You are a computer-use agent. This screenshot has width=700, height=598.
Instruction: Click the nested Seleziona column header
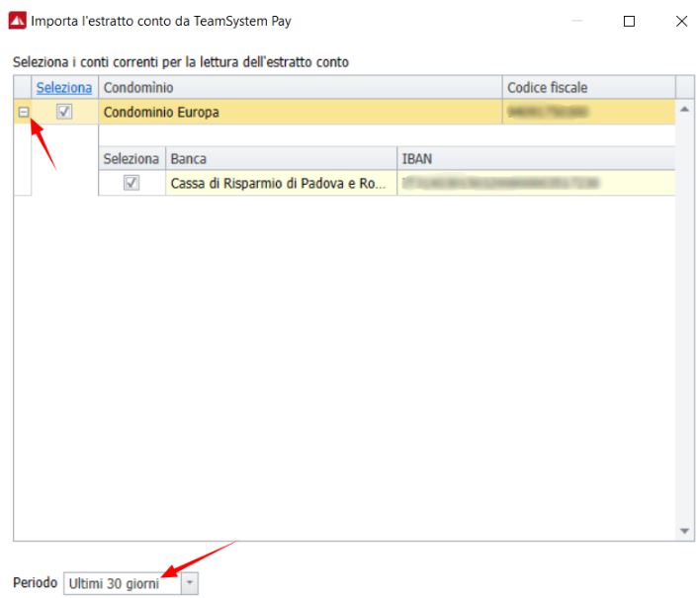[x=131, y=159]
